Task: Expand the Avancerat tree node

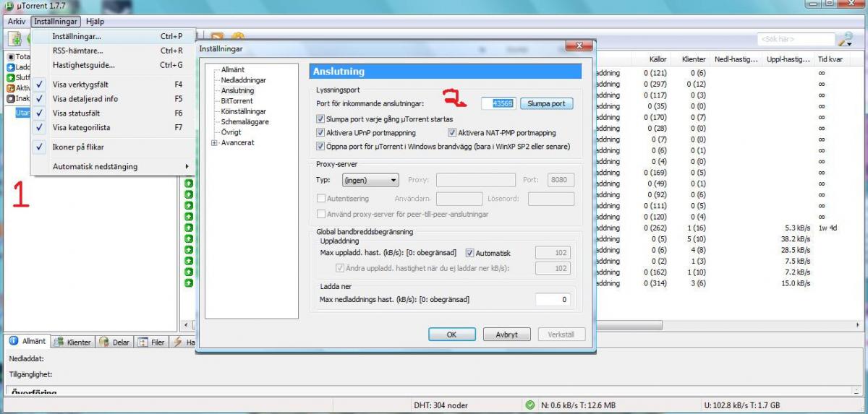Action: tap(214, 143)
